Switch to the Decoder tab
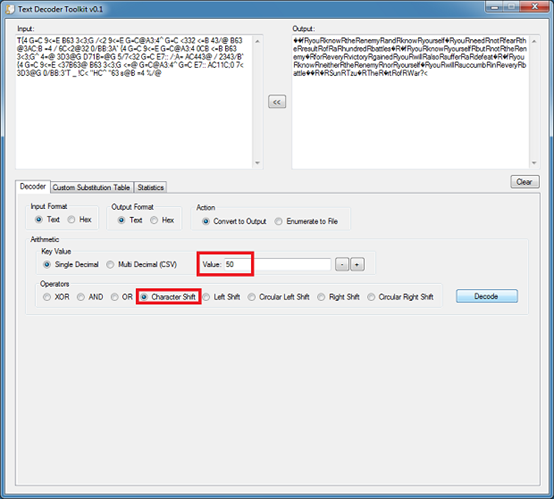554x499 pixels. point(33,187)
